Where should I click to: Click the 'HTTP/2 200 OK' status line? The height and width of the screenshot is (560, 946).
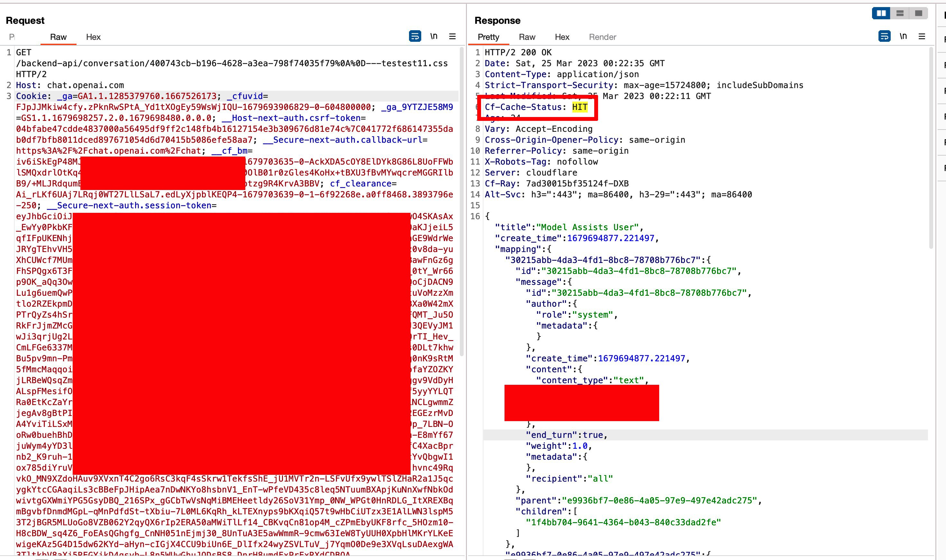coord(518,52)
